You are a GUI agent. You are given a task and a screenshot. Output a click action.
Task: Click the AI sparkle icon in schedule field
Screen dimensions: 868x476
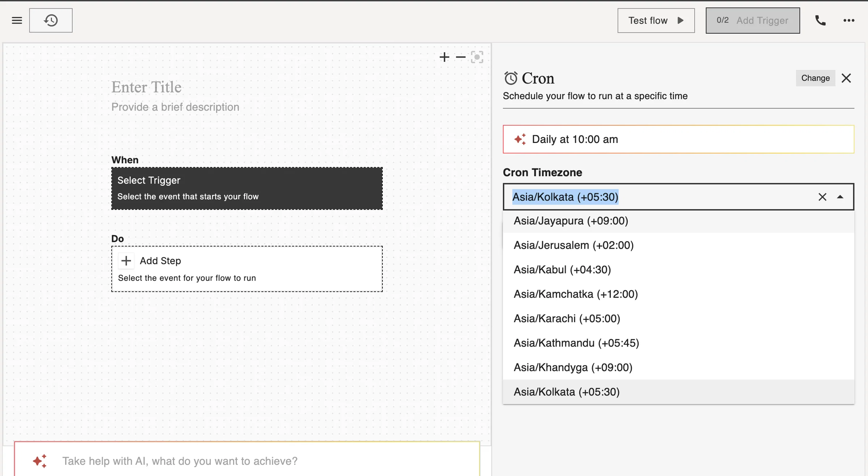[x=520, y=139]
